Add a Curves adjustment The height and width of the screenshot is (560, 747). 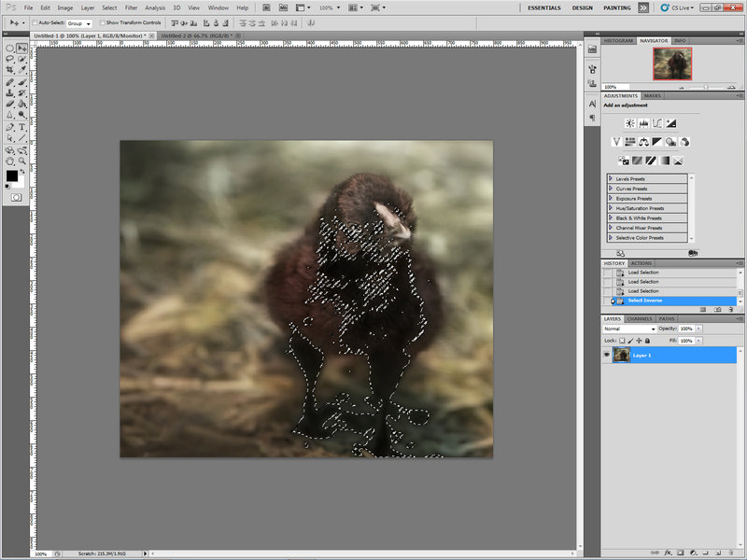[x=657, y=123]
